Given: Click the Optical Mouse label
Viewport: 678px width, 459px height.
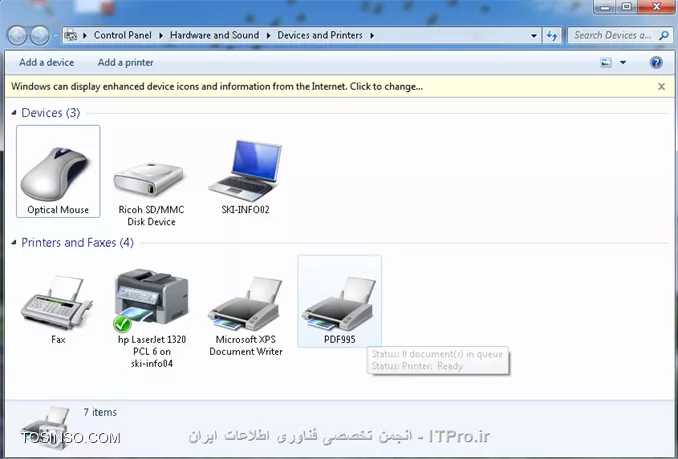Looking at the screenshot, I should point(58,210).
